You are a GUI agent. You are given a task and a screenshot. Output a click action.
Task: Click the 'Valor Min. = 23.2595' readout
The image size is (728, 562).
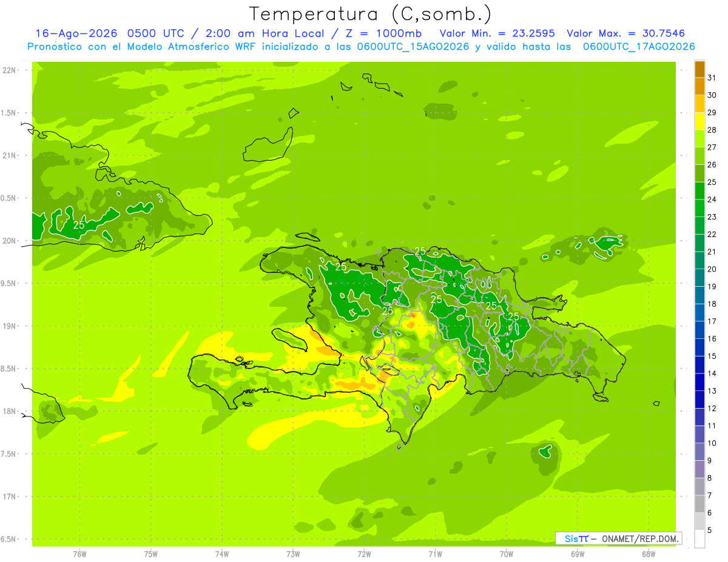coord(497,33)
